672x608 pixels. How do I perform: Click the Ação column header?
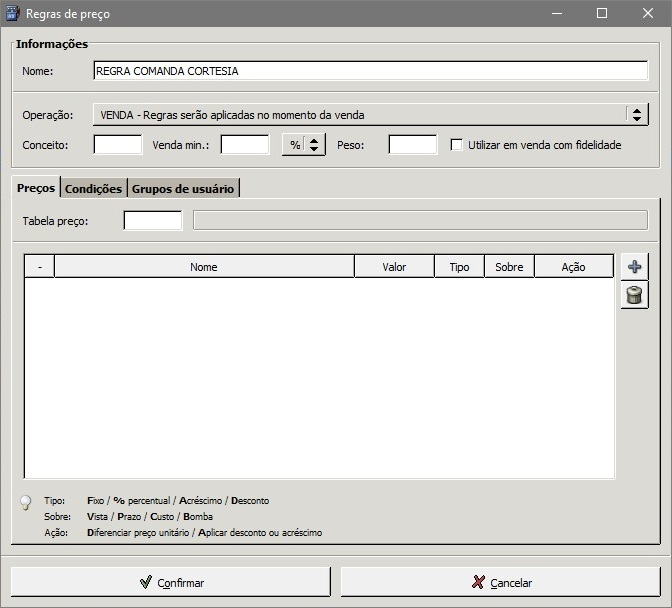coord(574,267)
